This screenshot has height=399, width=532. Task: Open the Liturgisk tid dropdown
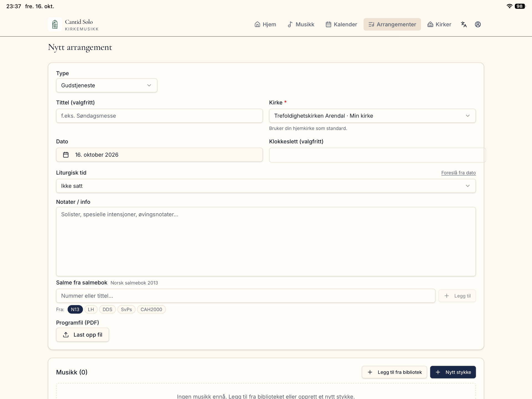coord(266,186)
